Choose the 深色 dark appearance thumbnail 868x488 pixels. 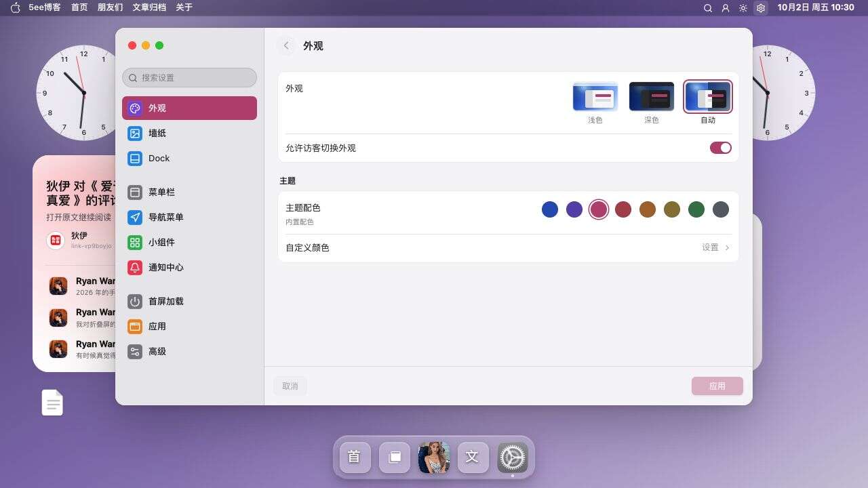click(652, 96)
